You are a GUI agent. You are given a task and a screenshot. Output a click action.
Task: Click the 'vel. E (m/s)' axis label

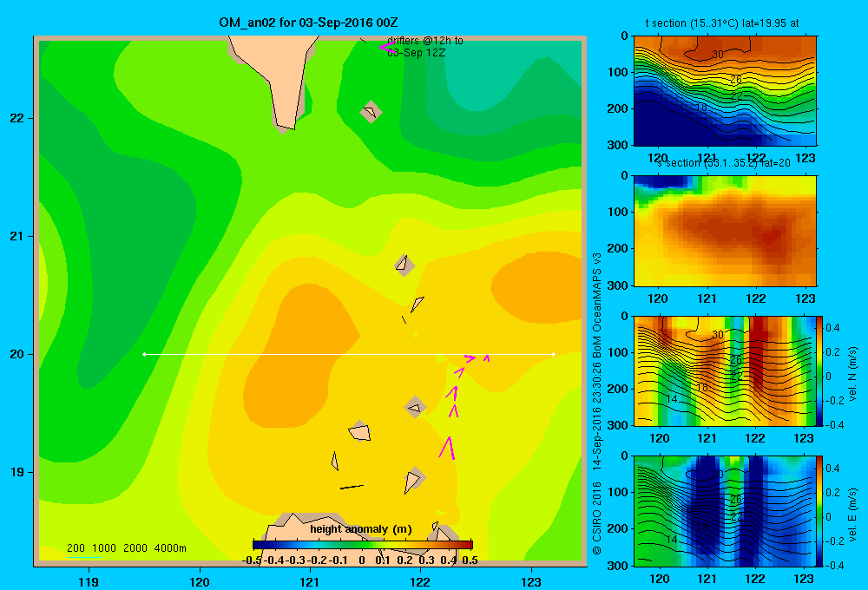point(853,514)
